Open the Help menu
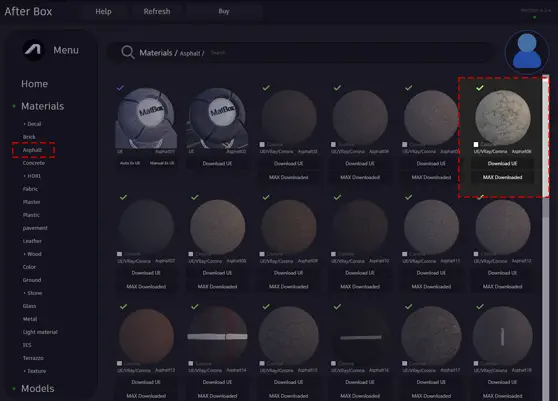Viewport: 558px width, 401px height. click(x=103, y=11)
